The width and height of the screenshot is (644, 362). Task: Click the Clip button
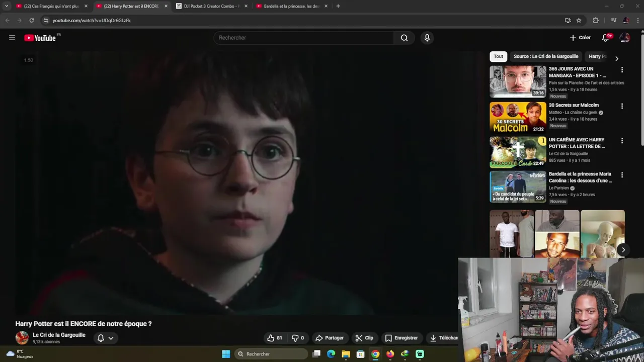pyautogui.click(x=364, y=338)
